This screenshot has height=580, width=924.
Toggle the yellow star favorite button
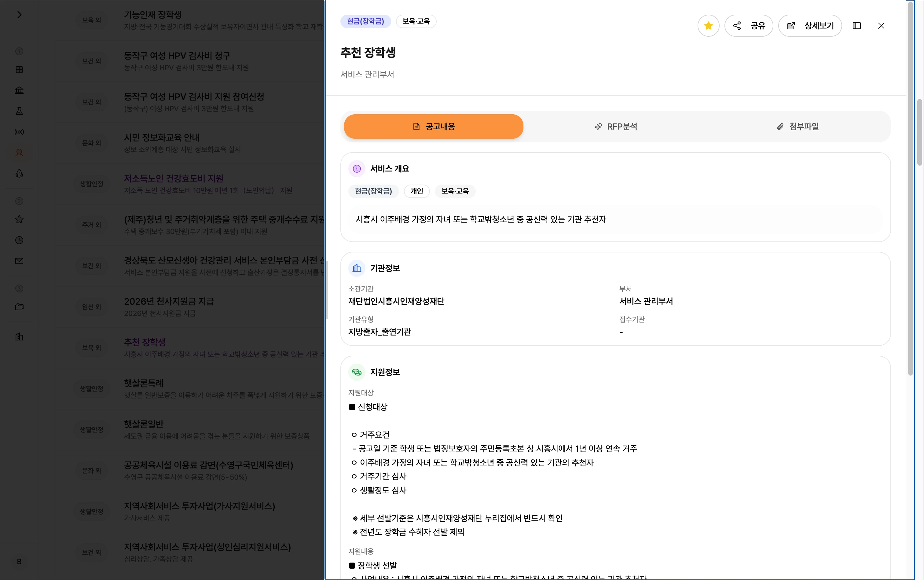click(x=708, y=26)
